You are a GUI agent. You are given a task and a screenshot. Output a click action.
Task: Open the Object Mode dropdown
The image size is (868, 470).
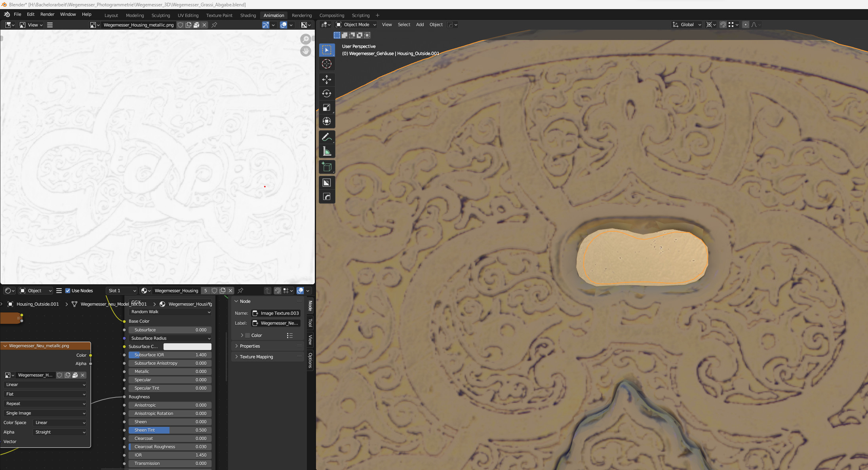tap(356, 25)
